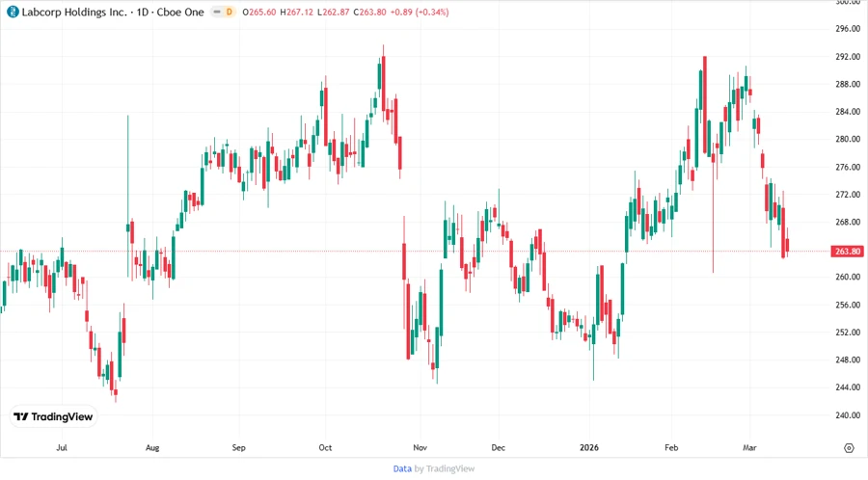Click the 276.00 price axis label
Image resolution: width=868 pixels, height=480 pixels.
click(x=848, y=167)
